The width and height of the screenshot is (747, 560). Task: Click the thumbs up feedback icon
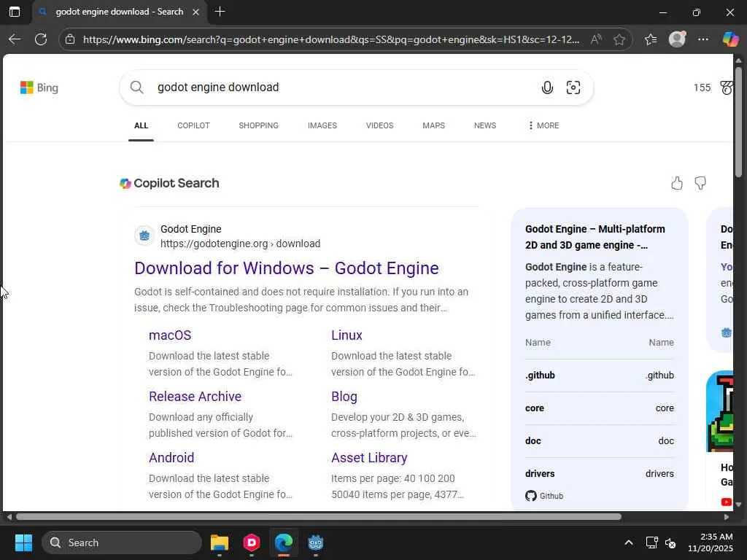[677, 183]
